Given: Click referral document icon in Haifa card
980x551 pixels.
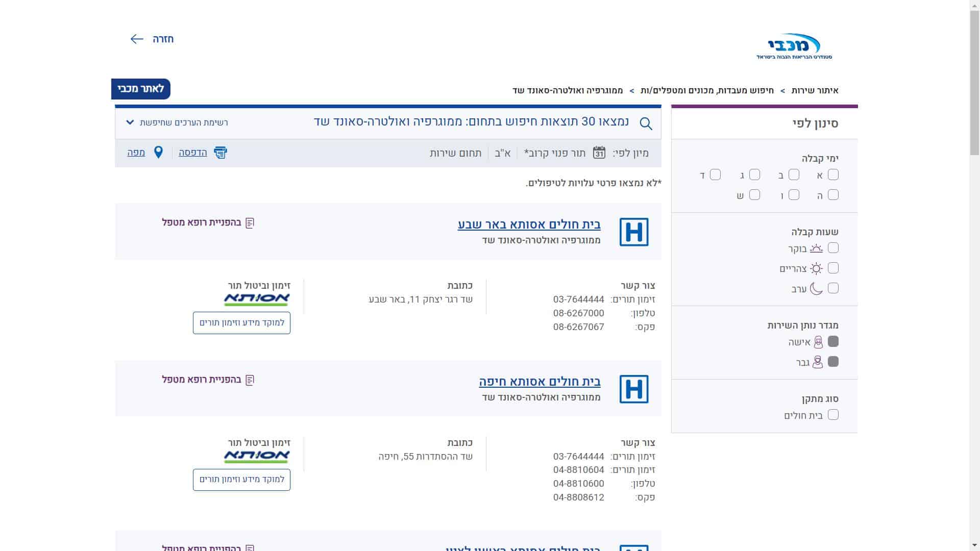Looking at the screenshot, I should 250,380.
